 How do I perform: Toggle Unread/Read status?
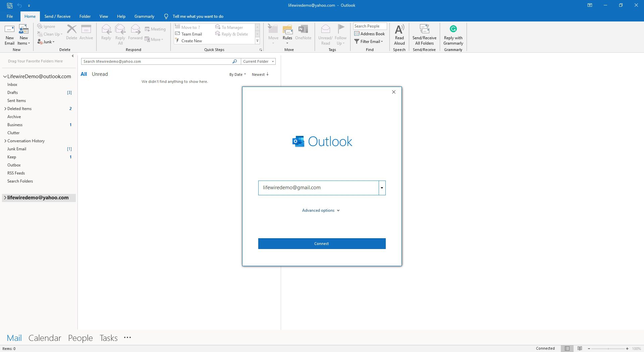(x=325, y=35)
